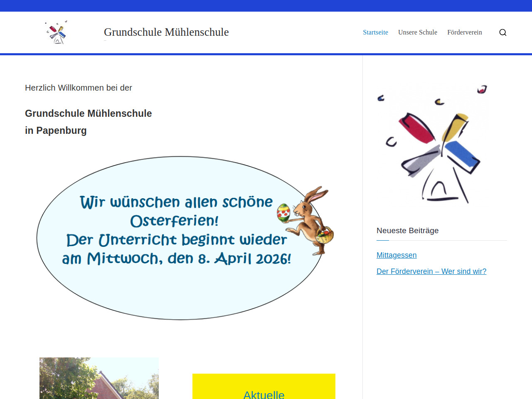Click the yellow blade of sidebar windmill
The width and height of the screenshot is (532, 399).
[455, 126]
